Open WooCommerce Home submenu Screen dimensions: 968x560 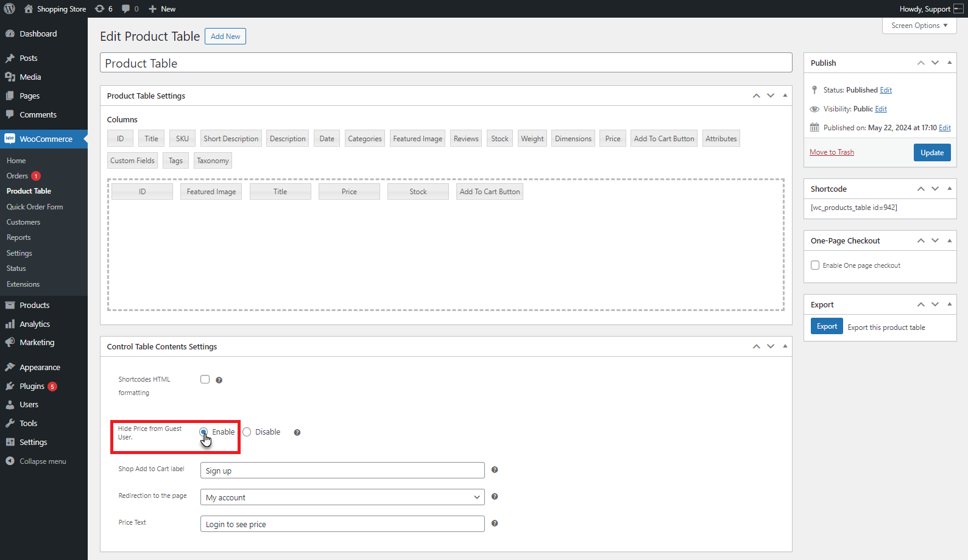pos(16,161)
